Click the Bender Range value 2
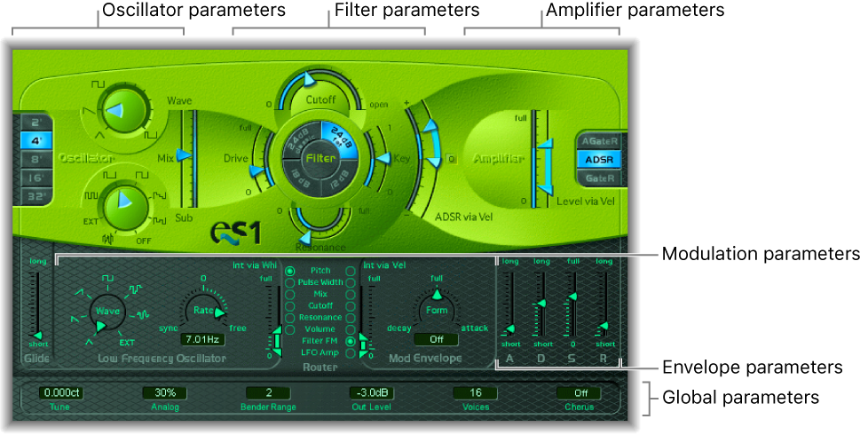The width and height of the screenshot is (868, 435). pos(269,393)
